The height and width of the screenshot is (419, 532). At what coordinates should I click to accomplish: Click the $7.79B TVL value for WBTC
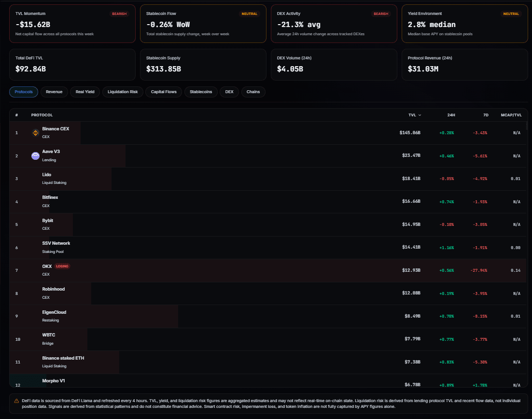click(413, 339)
